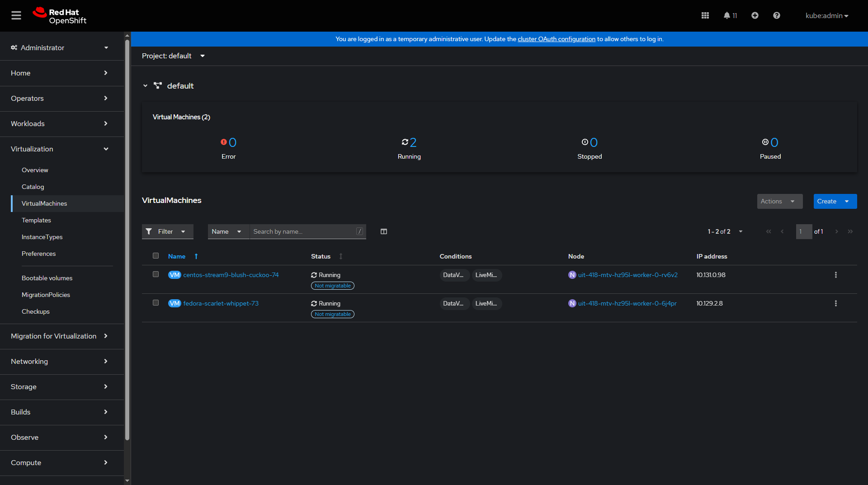Open the Actions dropdown
The width and height of the screenshot is (868, 485).
[780, 201]
